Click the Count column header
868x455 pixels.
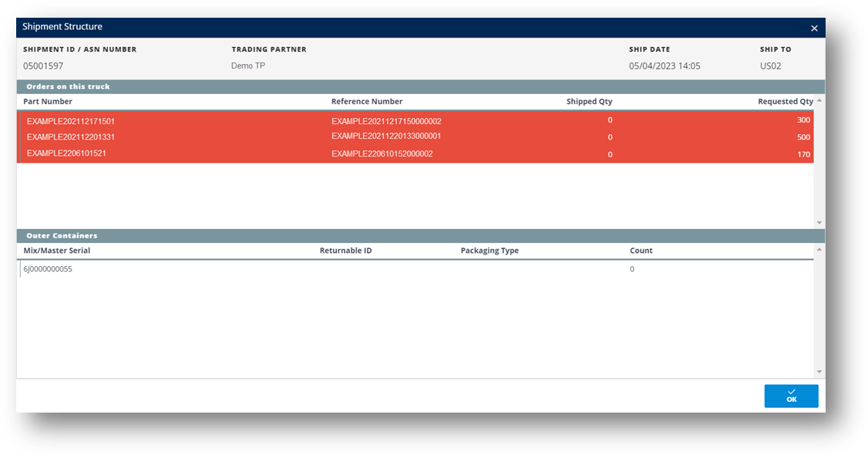click(641, 251)
